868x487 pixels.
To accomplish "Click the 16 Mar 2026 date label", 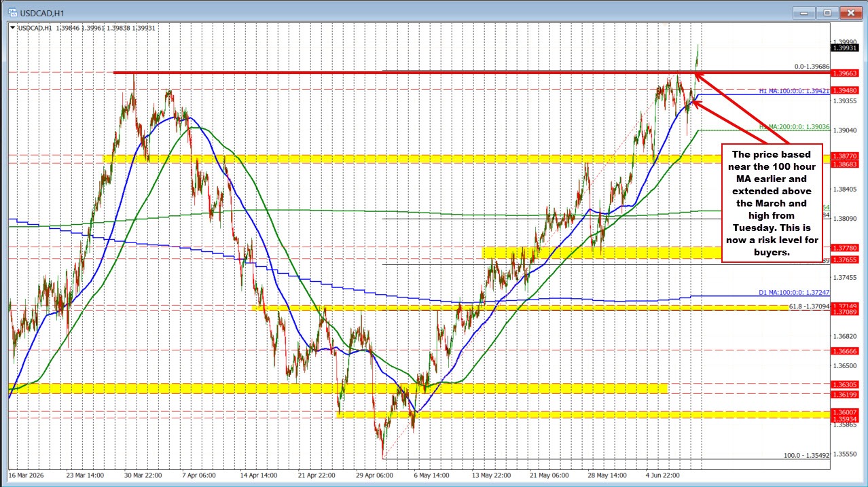I will pos(26,476).
